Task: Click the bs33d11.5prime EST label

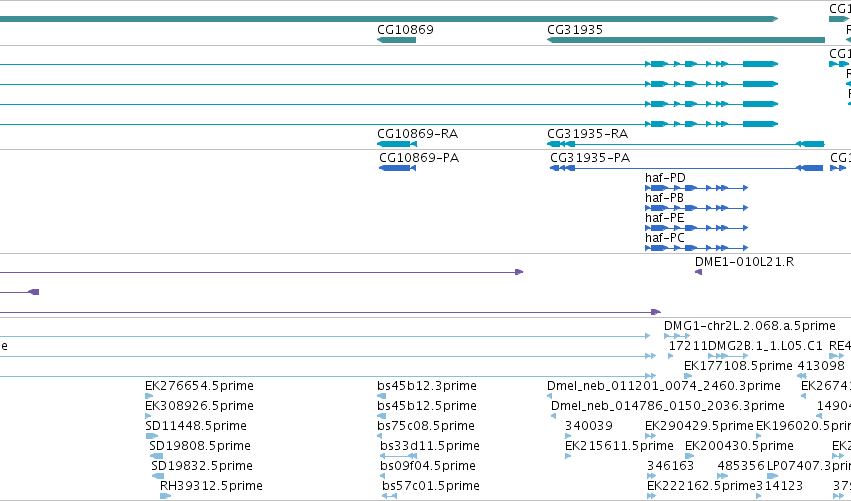Action: [430, 446]
